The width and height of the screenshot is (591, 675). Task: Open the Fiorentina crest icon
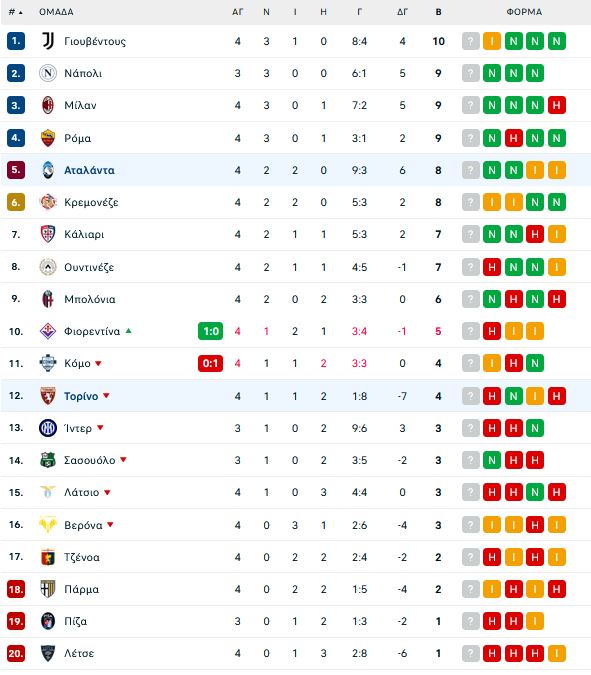(x=48, y=331)
